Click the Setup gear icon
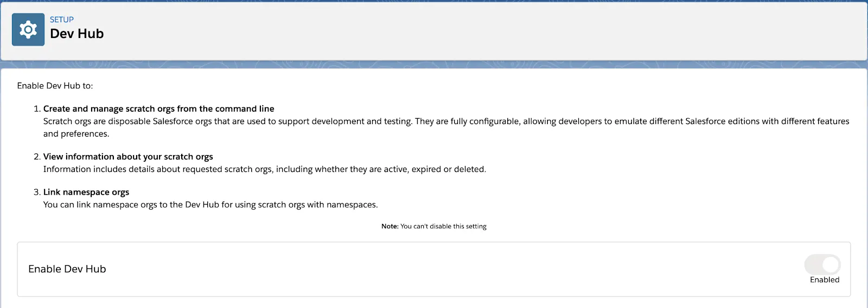 click(28, 30)
